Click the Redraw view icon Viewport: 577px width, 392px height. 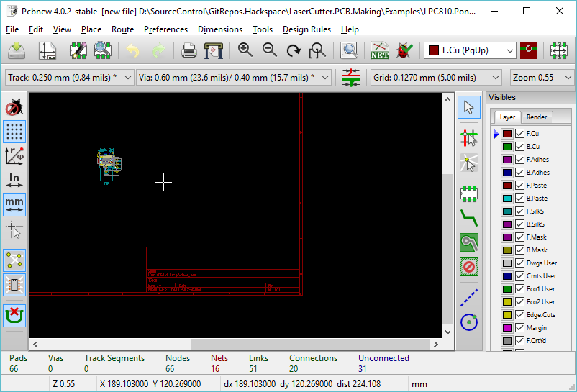click(294, 50)
